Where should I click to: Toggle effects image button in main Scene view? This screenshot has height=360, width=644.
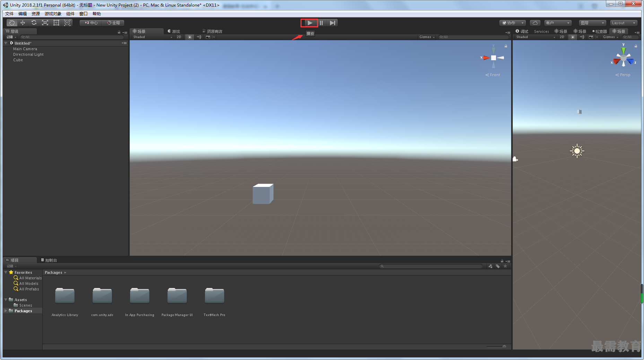[208, 37]
